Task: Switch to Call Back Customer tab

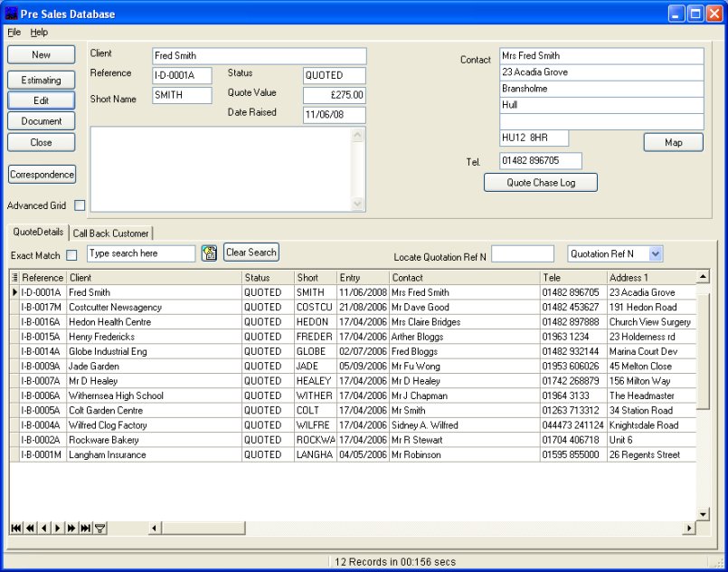Action: click(110, 234)
